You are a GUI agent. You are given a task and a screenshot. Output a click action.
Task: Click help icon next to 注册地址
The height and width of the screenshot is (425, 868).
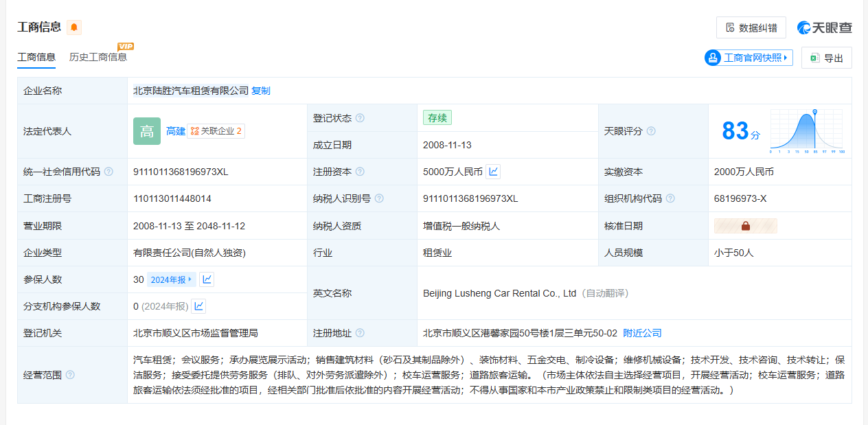360,333
